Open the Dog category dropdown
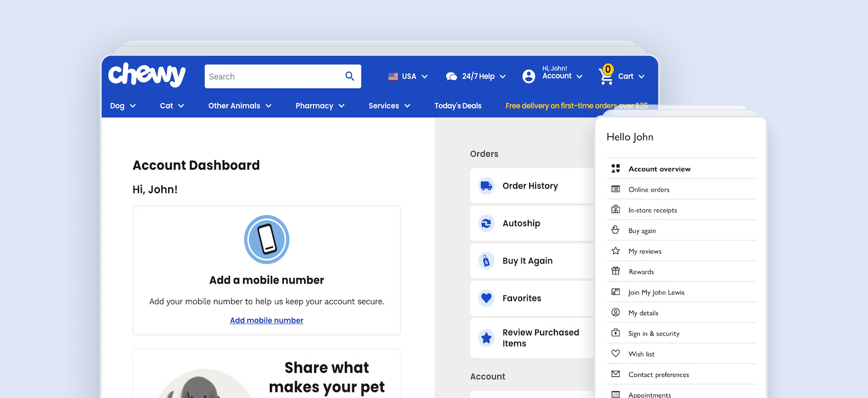868x398 pixels. click(123, 106)
